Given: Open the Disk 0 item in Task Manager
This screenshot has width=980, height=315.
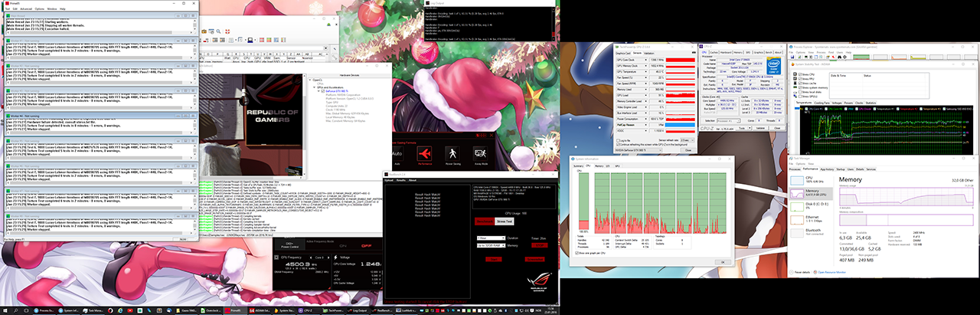Looking at the screenshot, I should [811, 206].
